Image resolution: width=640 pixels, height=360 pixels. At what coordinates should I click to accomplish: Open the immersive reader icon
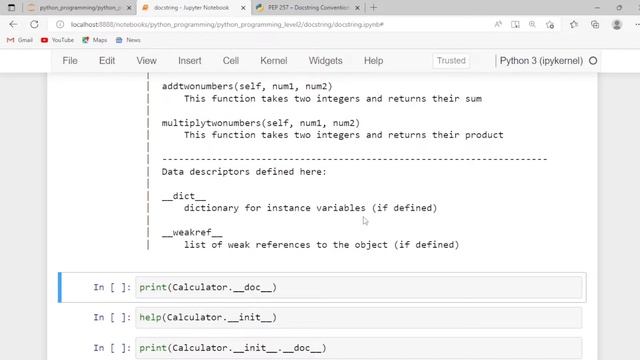click(x=515, y=24)
